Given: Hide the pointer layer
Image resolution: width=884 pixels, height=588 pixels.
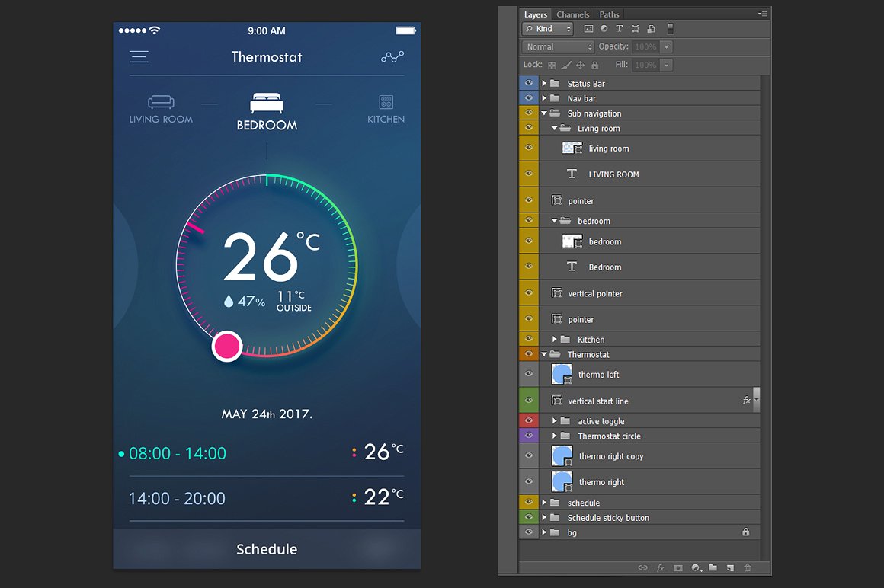Looking at the screenshot, I should (528, 200).
